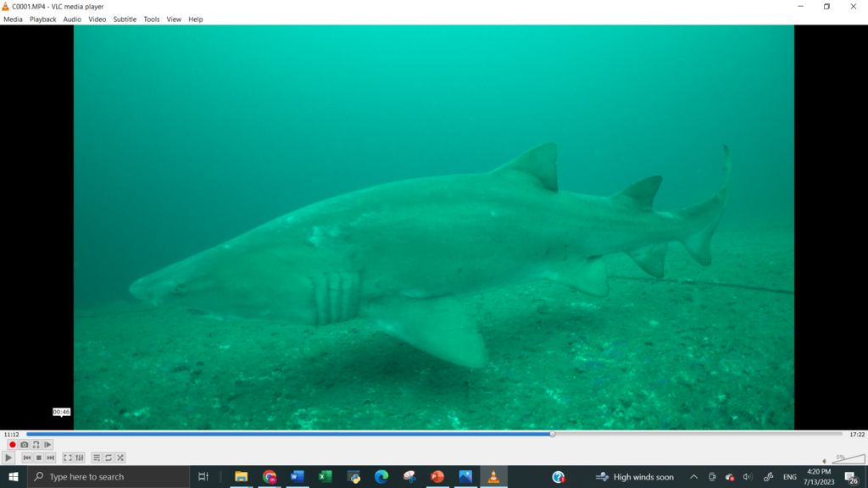Image resolution: width=868 pixels, height=488 pixels.
Task: Open the Subtitle menu
Action: click(x=125, y=19)
